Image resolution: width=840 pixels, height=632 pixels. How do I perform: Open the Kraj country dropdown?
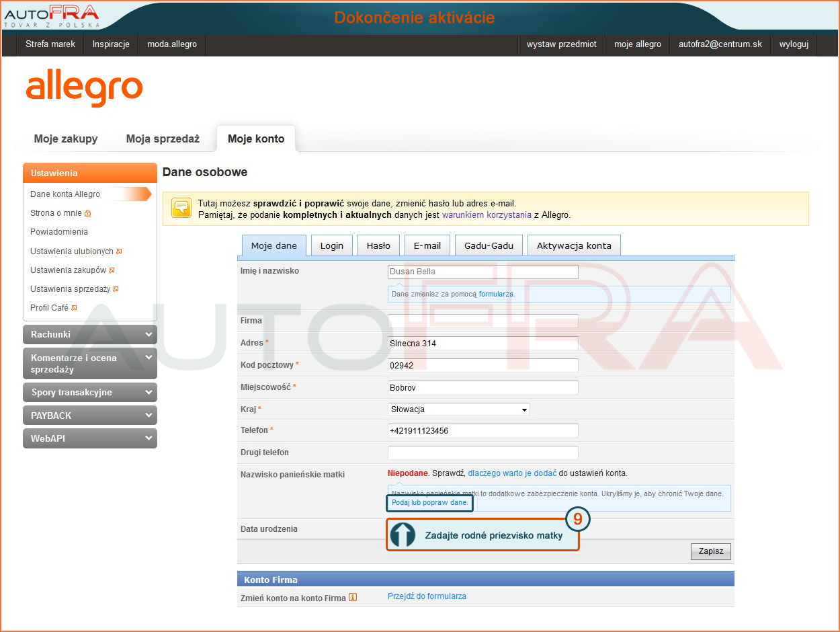[x=459, y=409]
